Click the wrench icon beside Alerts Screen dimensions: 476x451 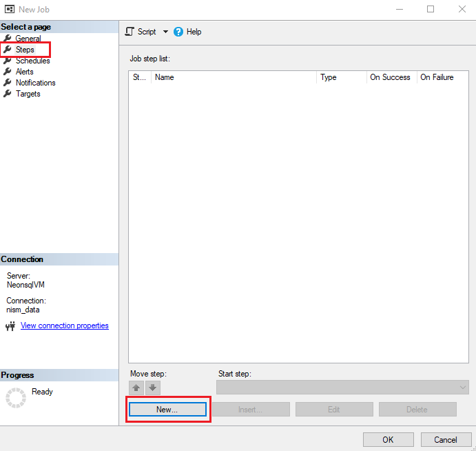[8, 72]
